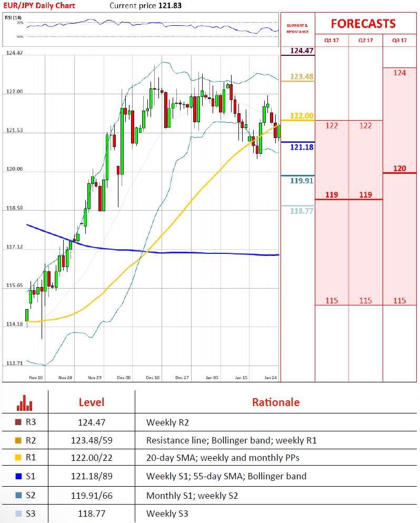
Task: Click the 'FORECASTS' heading
Action: (x=363, y=24)
